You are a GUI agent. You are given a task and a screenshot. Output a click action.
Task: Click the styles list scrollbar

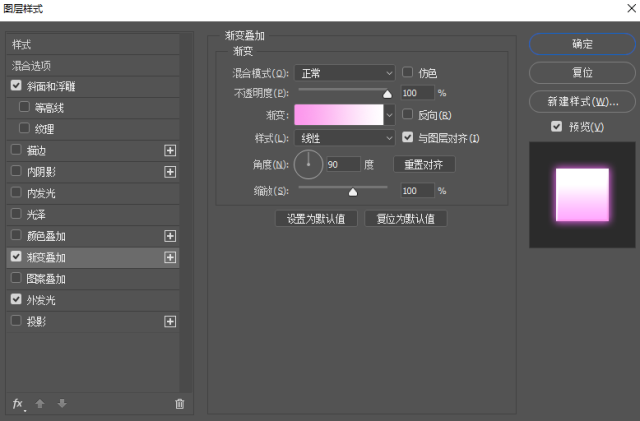[x=186, y=212]
